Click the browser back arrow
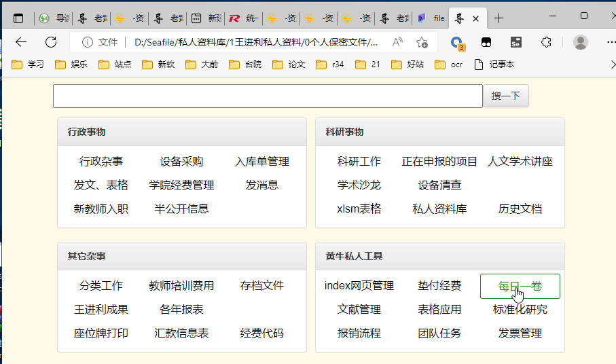The width and height of the screenshot is (616, 364). 21,42
